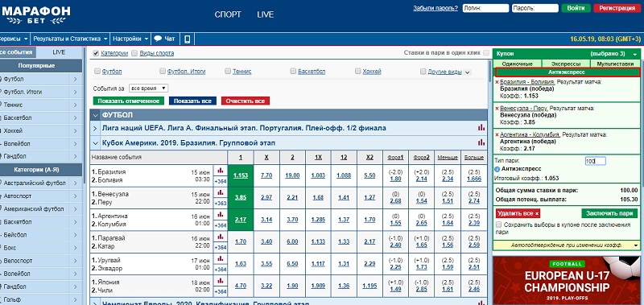Remove Argentina - Colombia selection from coupon
Image resolution: width=644 pixels, height=305 pixels.
(497, 134)
